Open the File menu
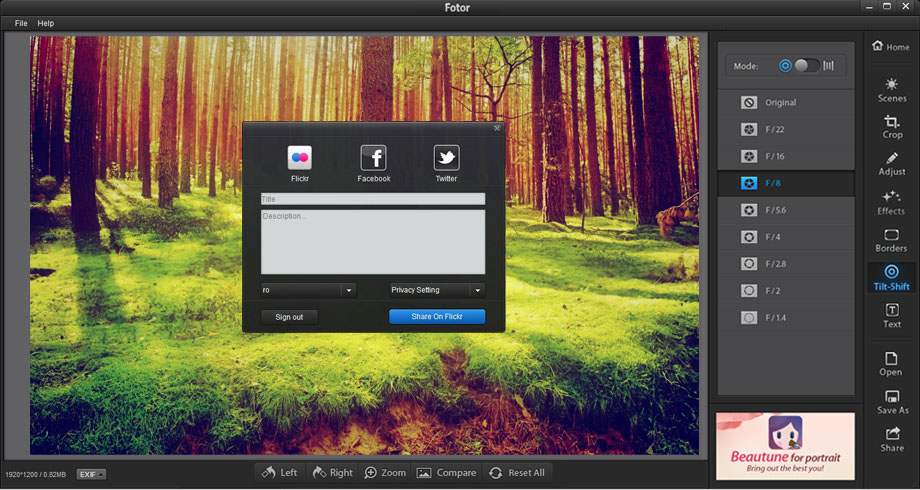The height and width of the screenshot is (490, 920). coord(21,23)
